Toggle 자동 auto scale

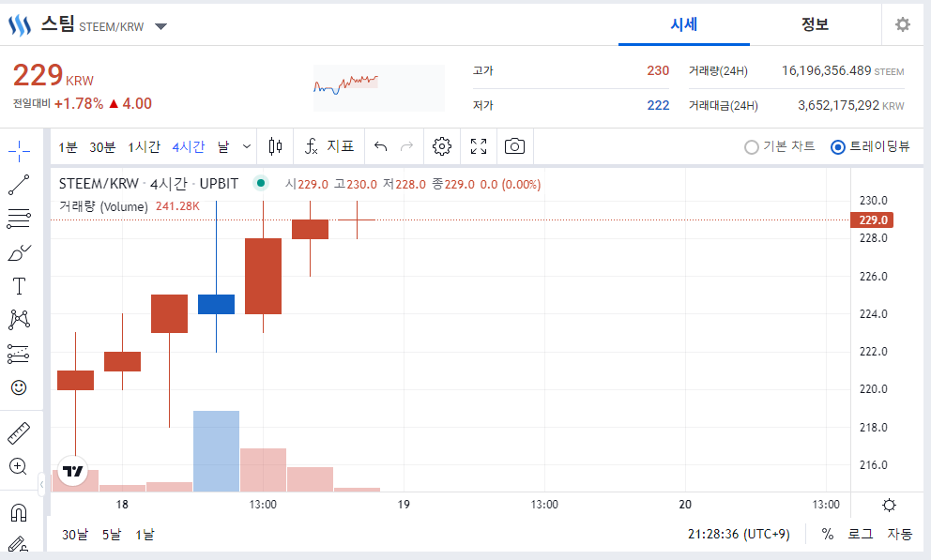point(899,535)
